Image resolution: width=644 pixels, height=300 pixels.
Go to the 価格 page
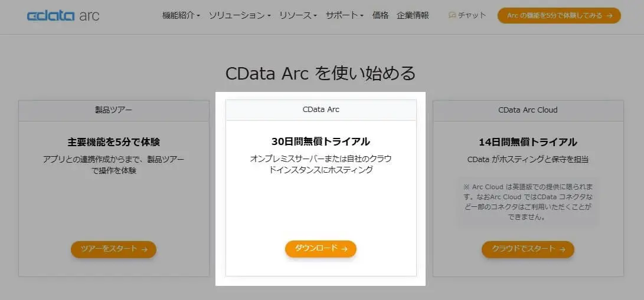point(381,15)
